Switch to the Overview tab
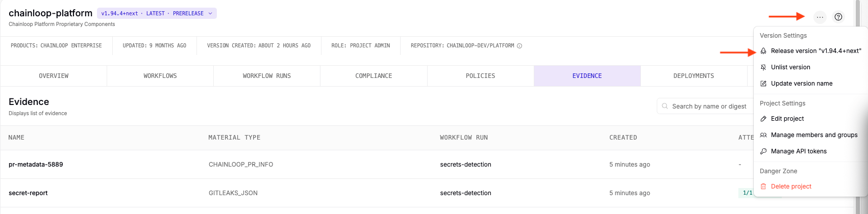The height and width of the screenshot is (214, 868). point(54,76)
